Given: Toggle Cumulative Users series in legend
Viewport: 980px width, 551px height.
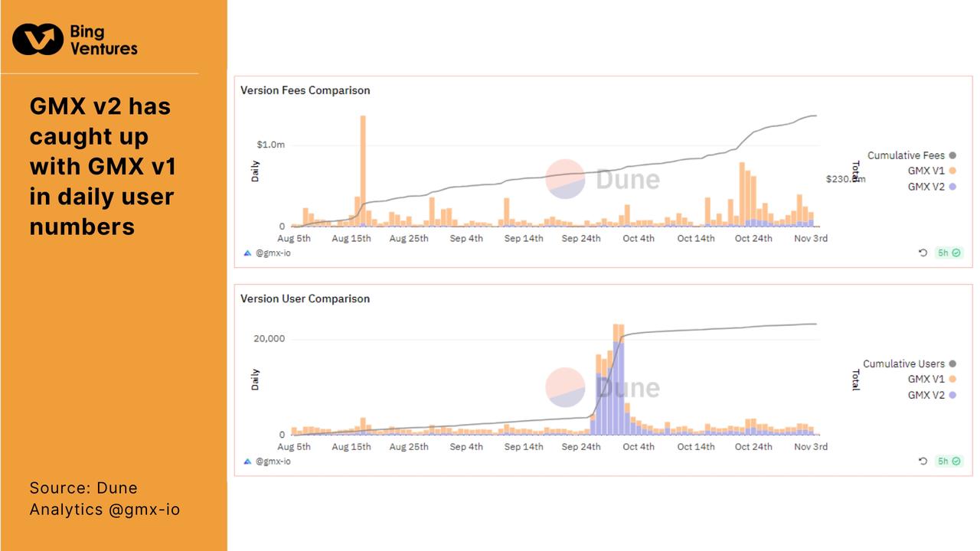Looking at the screenshot, I should [x=909, y=364].
